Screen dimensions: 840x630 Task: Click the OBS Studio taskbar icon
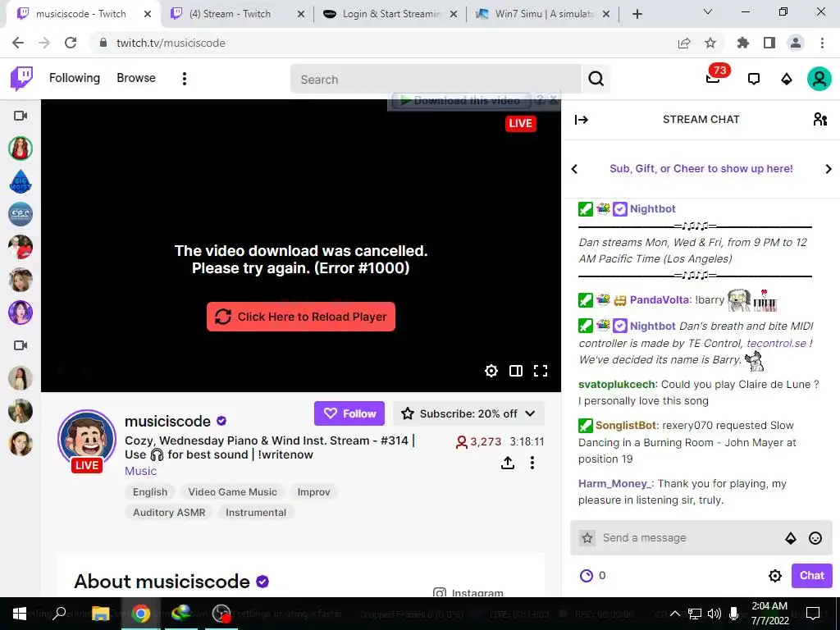[x=221, y=614]
